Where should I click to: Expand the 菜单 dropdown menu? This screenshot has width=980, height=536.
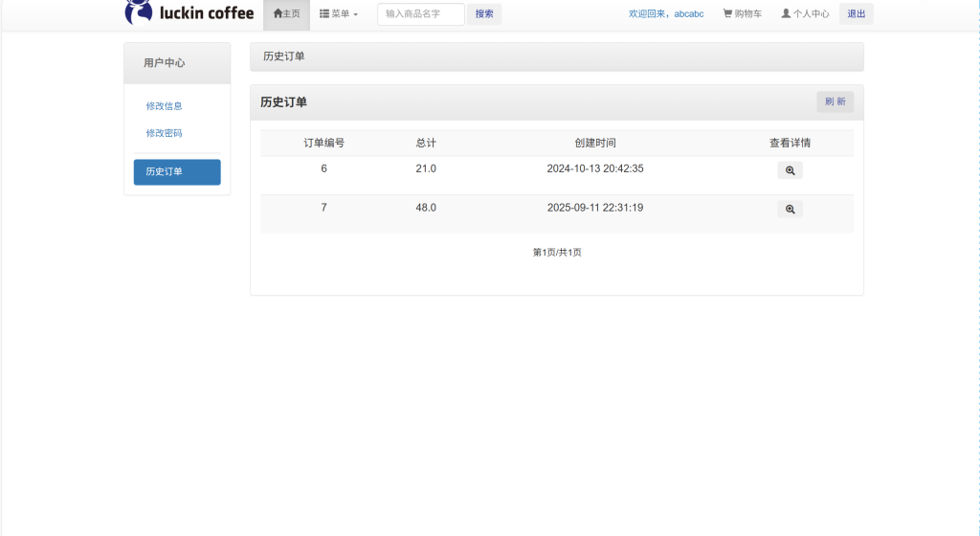point(339,13)
